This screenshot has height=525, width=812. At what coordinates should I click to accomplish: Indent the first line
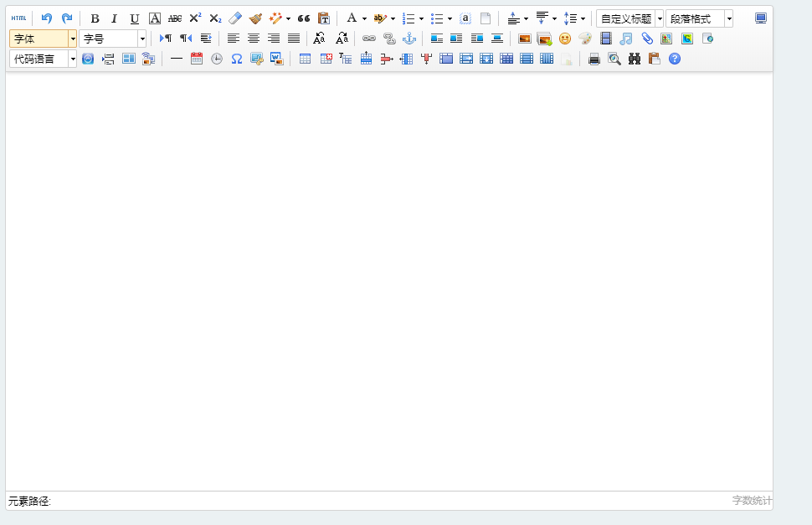tap(206, 39)
